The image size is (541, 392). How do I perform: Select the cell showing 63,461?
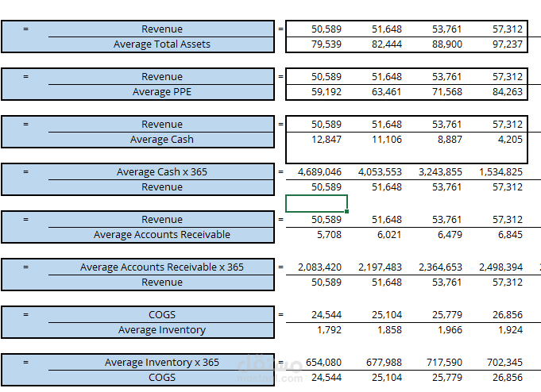tap(387, 92)
